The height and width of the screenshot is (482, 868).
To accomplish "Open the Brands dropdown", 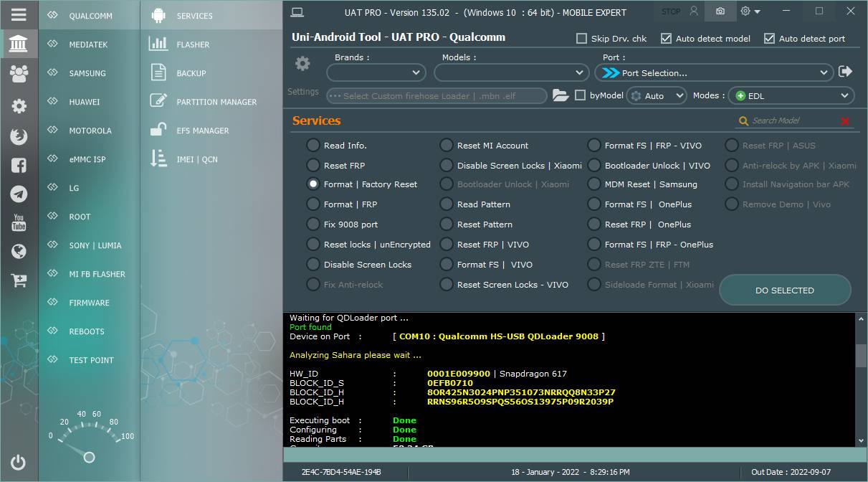I will pyautogui.click(x=376, y=72).
